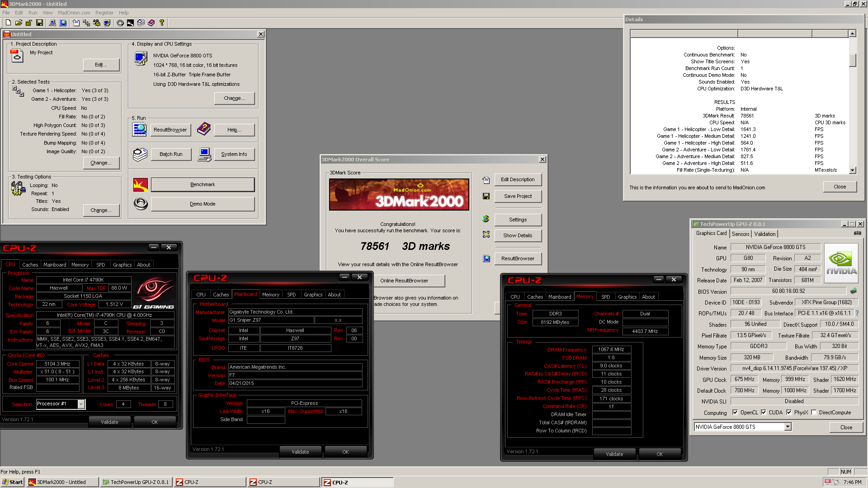Click the Bus Interface question mark icon
This screenshot has width=868, height=488.
click(857, 313)
